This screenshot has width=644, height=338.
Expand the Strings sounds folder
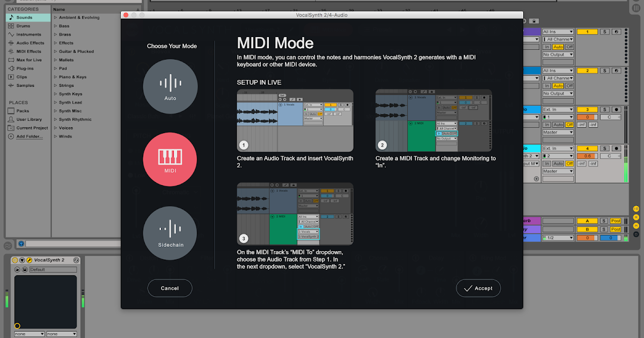pos(55,85)
